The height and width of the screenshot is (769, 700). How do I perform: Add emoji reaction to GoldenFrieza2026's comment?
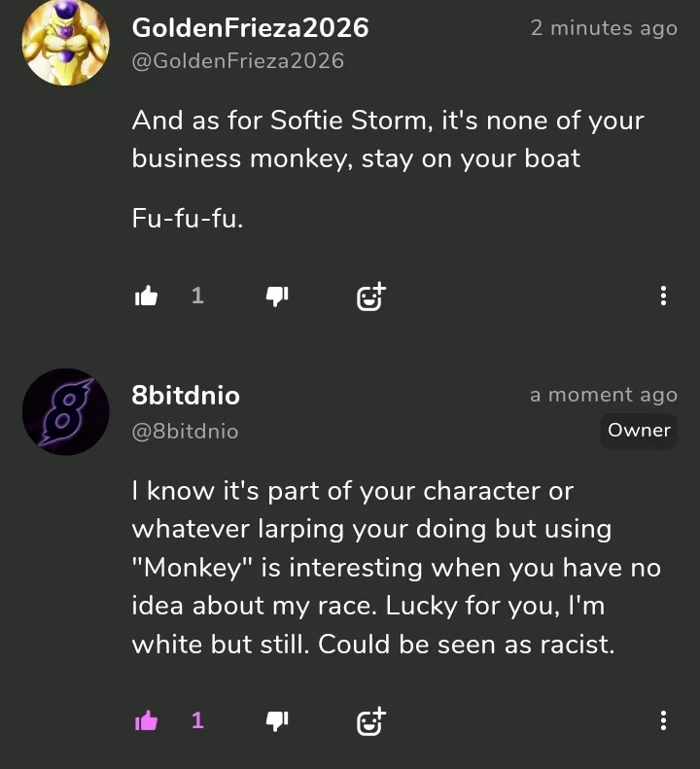[x=370, y=297]
